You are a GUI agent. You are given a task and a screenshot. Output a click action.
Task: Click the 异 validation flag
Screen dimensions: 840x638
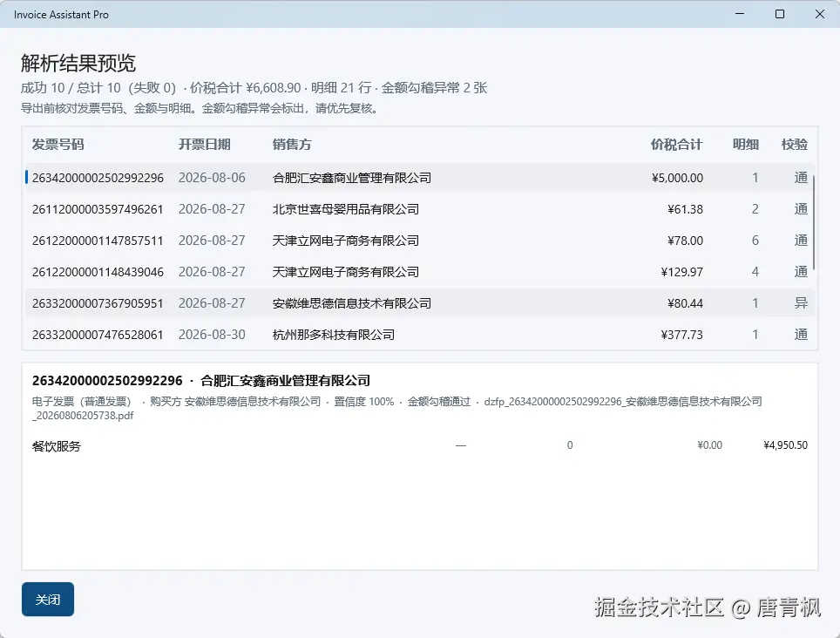click(x=801, y=303)
